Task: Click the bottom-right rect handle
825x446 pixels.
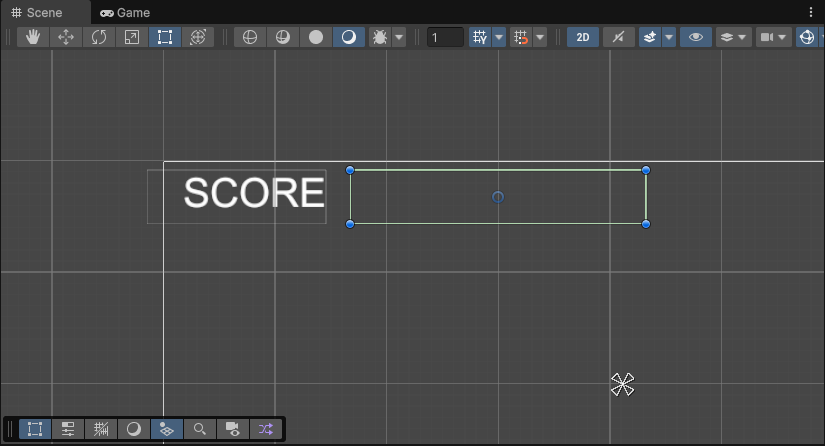Action: pyautogui.click(x=646, y=224)
